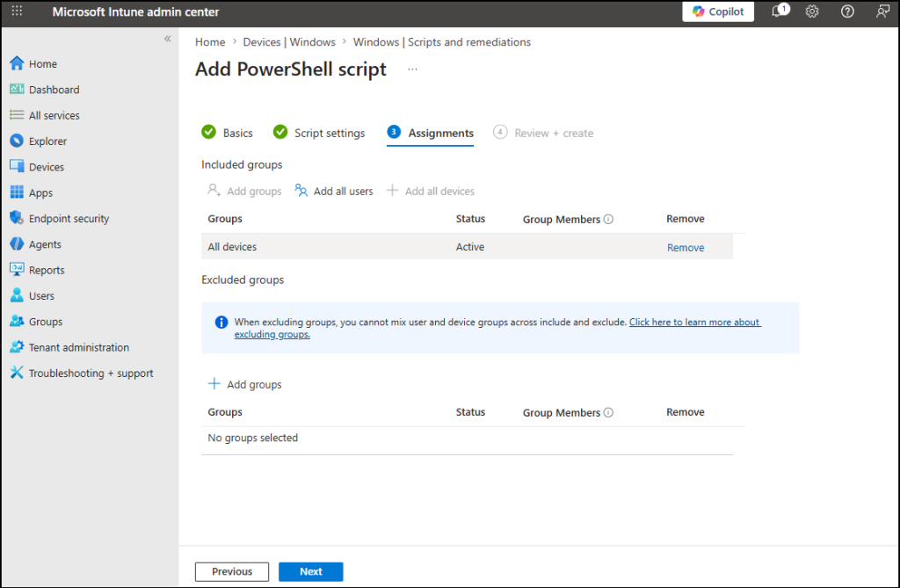
Task: Click the Excluded groups heading
Action: tap(243, 279)
